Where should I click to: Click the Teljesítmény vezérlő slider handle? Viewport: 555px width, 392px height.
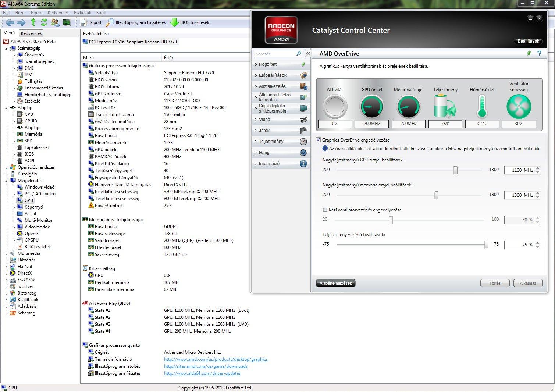coord(486,245)
